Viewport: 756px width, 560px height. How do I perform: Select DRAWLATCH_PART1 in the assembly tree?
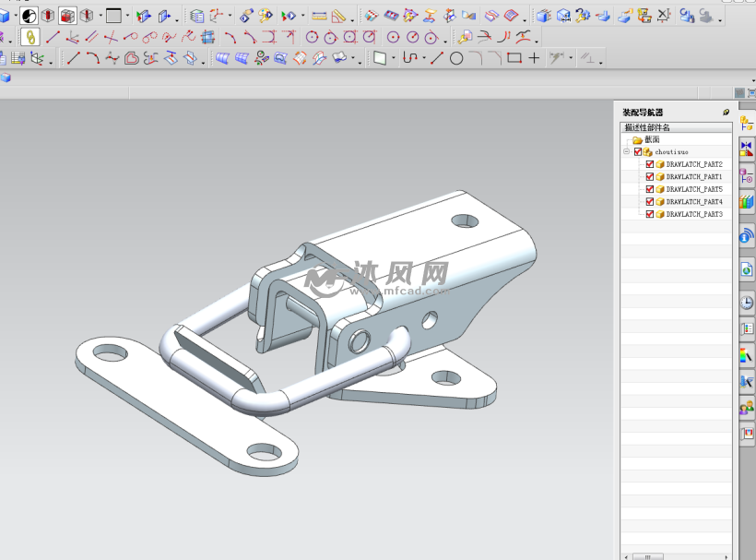pos(693,176)
